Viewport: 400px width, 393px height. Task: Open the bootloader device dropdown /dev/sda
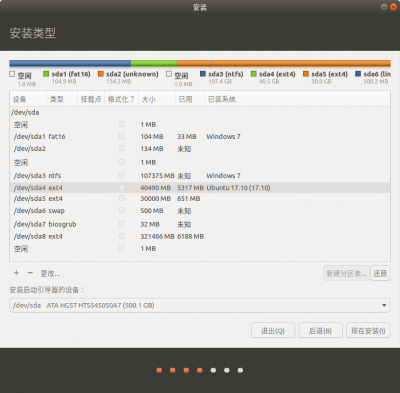coord(200,305)
